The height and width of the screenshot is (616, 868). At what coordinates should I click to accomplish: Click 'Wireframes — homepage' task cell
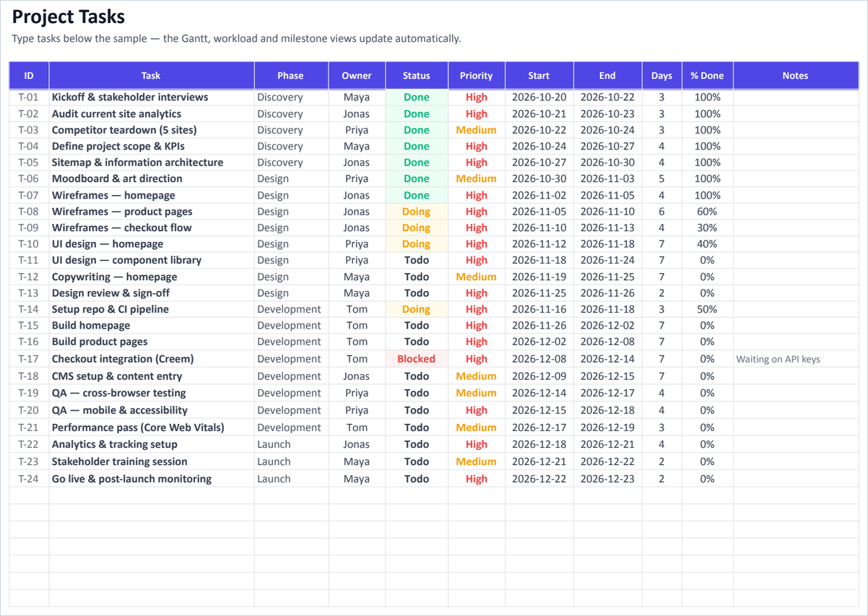(152, 195)
